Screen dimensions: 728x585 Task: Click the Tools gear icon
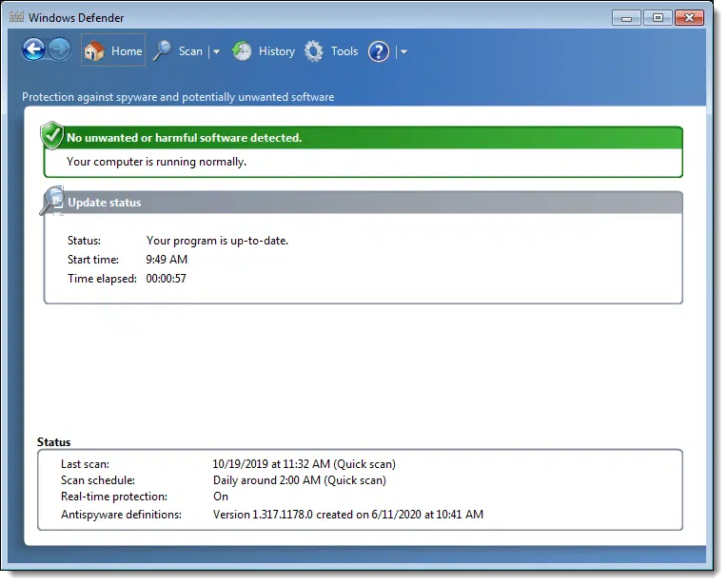click(x=314, y=51)
